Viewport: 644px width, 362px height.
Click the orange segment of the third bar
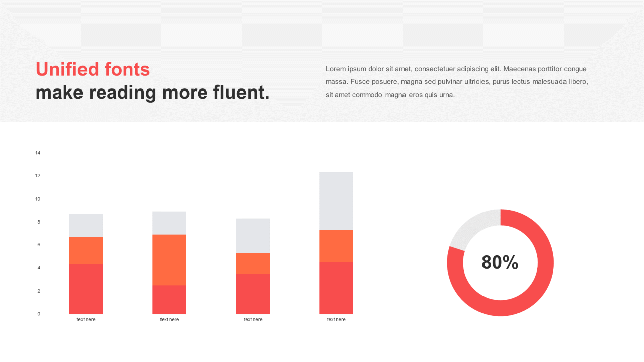(253, 263)
